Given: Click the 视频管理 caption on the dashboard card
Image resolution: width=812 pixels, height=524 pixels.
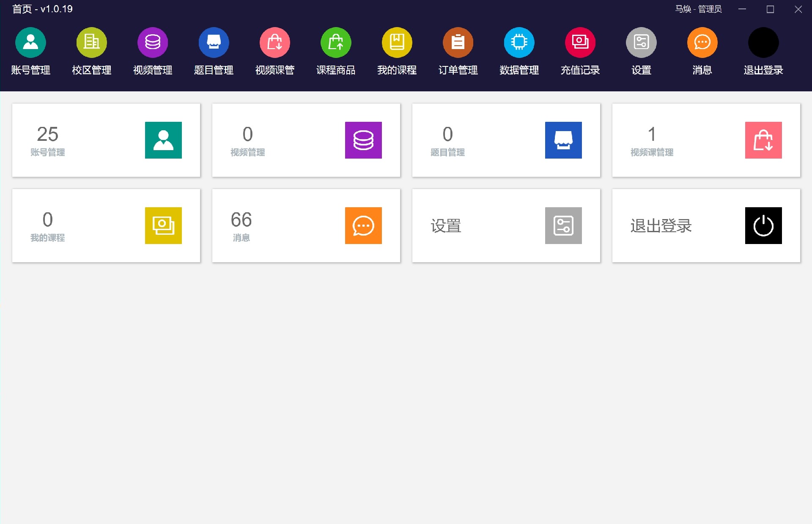Looking at the screenshot, I should [x=247, y=152].
